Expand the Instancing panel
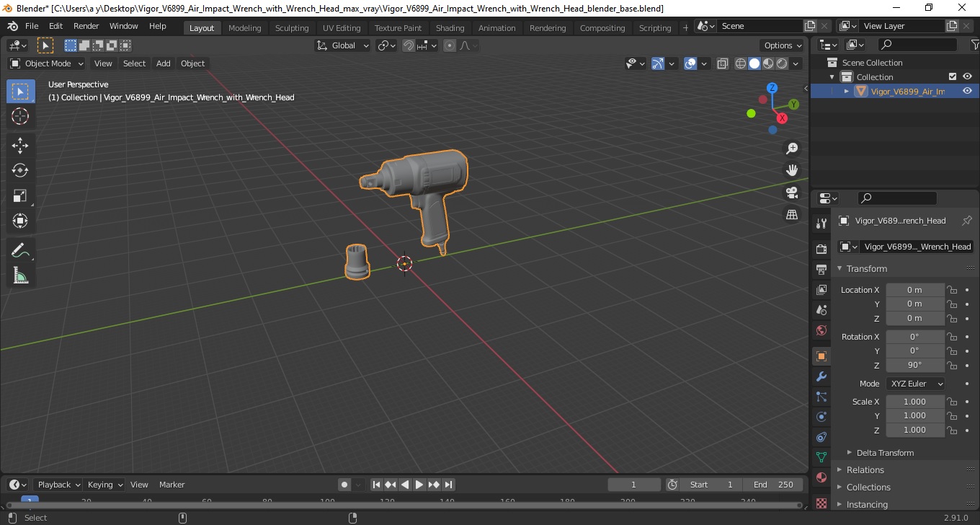 click(x=866, y=504)
